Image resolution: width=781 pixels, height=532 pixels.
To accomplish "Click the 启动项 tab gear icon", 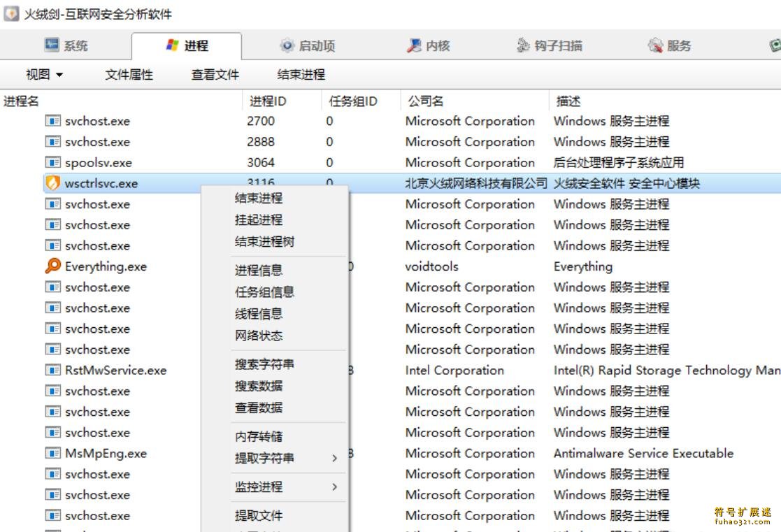I will (287, 46).
